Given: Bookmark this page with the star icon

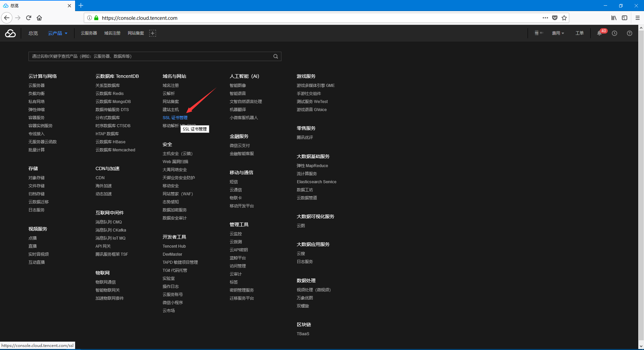Looking at the screenshot, I should [x=564, y=18].
